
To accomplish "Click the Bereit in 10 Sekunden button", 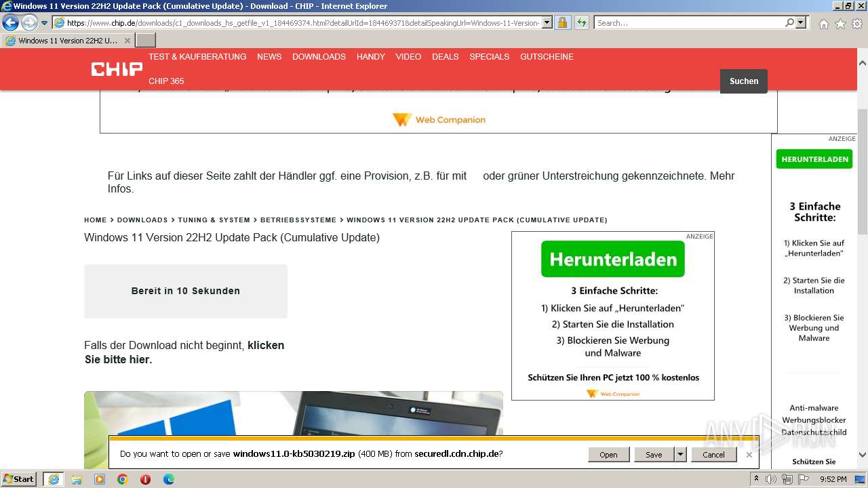I will tap(186, 291).
